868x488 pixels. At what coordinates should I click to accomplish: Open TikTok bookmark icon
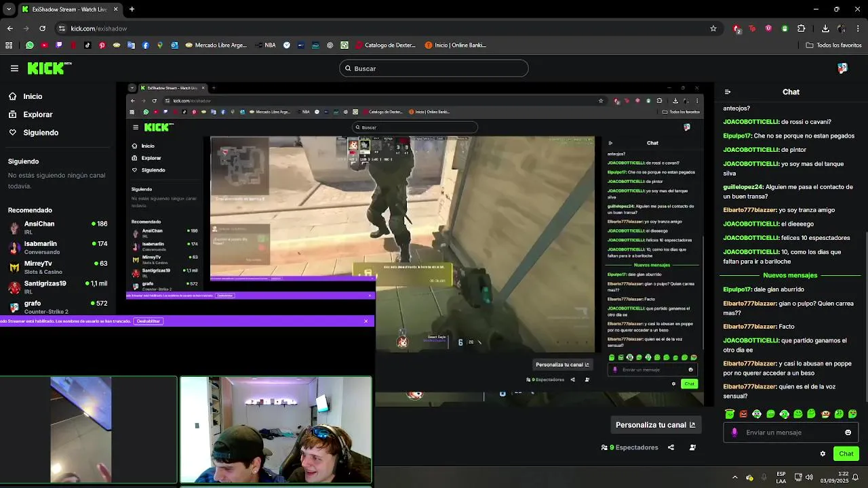pyautogui.click(x=87, y=45)
